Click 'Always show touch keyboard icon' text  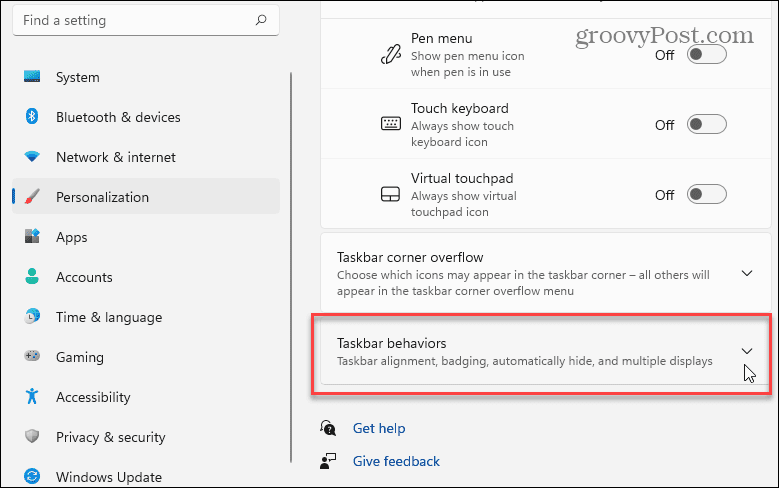click(x=462, y=134)
